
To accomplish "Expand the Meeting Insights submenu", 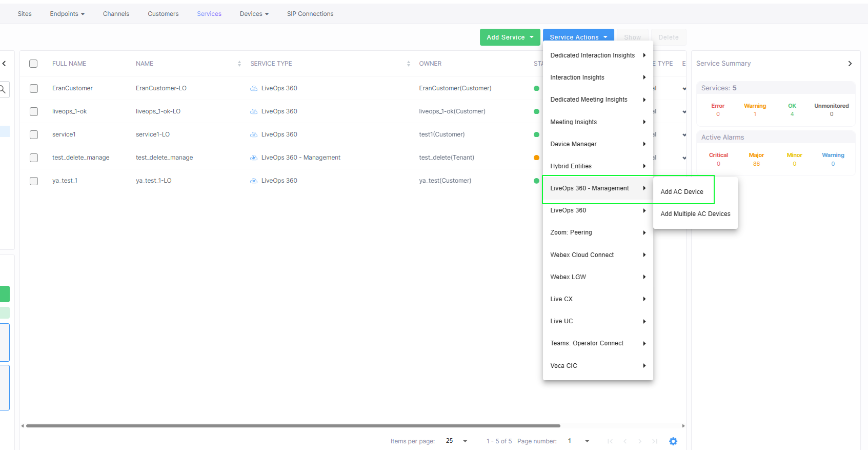I will pyautogui.click(x=598, y=122).
